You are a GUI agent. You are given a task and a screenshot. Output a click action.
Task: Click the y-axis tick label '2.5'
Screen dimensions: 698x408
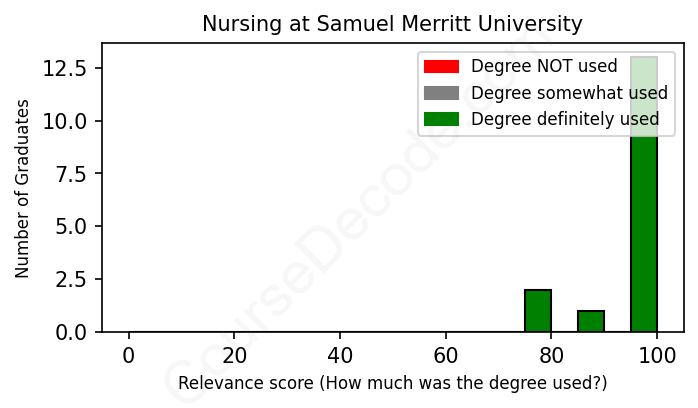(72, 278)
